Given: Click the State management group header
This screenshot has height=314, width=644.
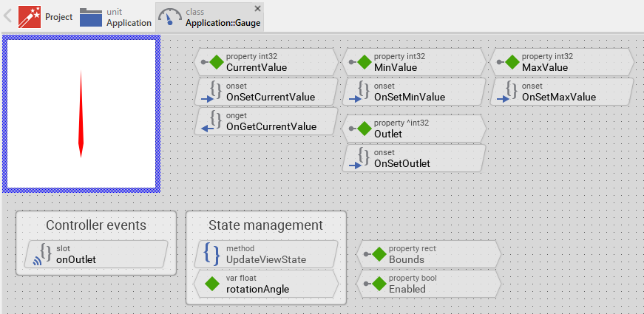Looking at the screenshot, I should (265, 225).
